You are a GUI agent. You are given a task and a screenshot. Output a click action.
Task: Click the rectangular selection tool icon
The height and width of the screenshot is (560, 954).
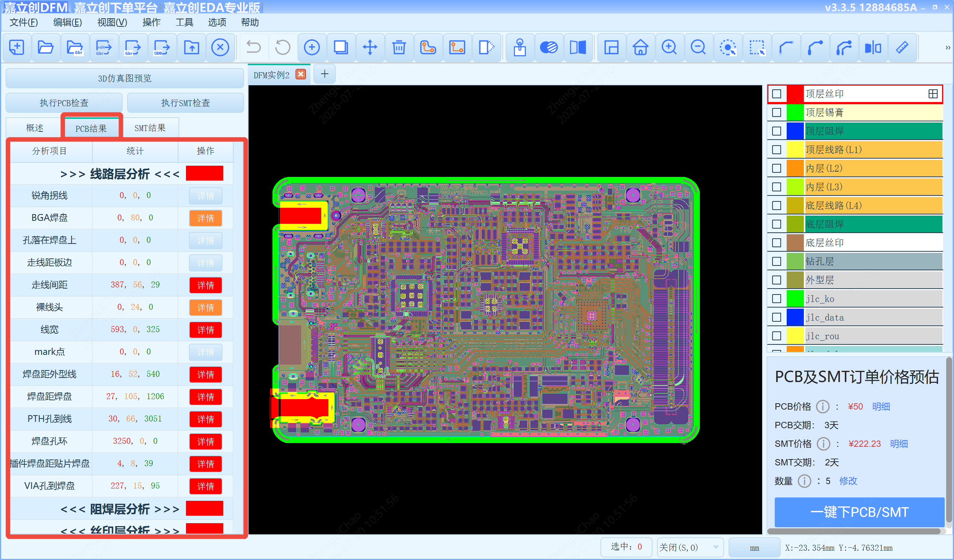[x=757, y=48]
